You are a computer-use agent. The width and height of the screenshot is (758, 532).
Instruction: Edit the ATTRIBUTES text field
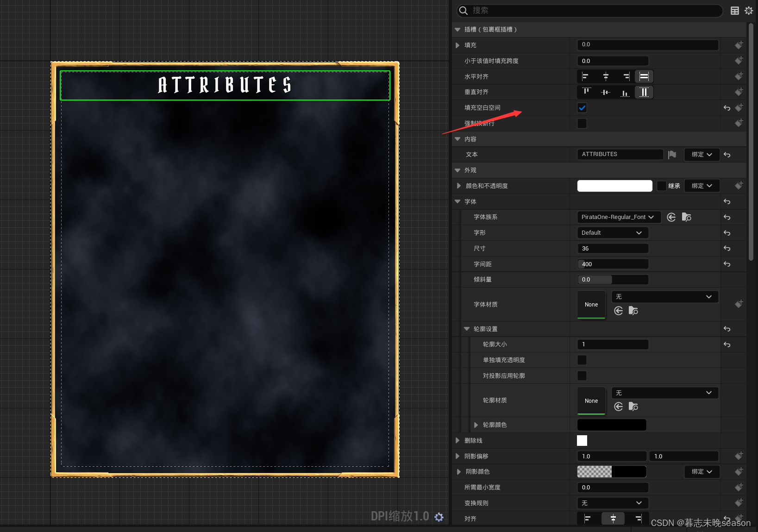point(620,154)
